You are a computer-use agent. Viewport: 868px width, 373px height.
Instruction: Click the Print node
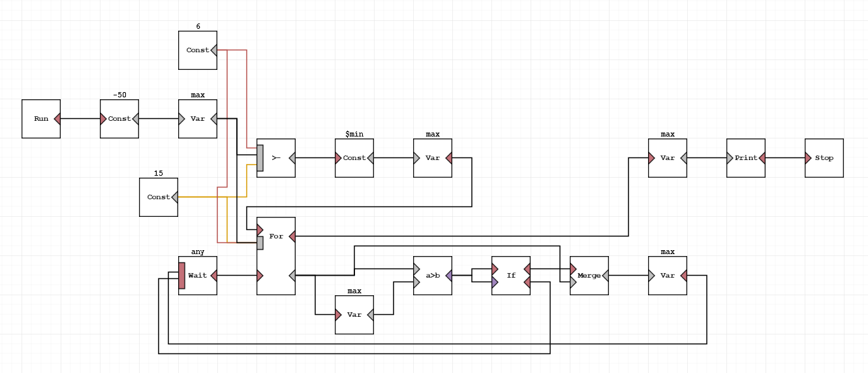pyautogui.click(x=746, y=158)
